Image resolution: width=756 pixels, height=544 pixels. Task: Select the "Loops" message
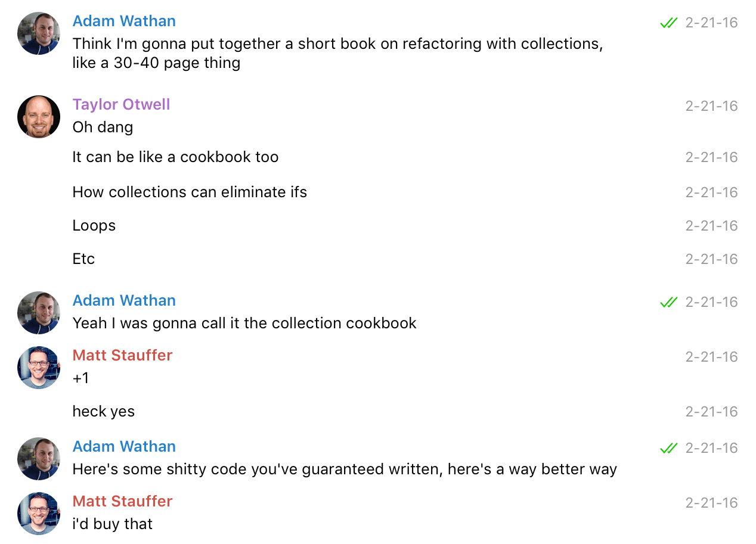tap(94, 226)
